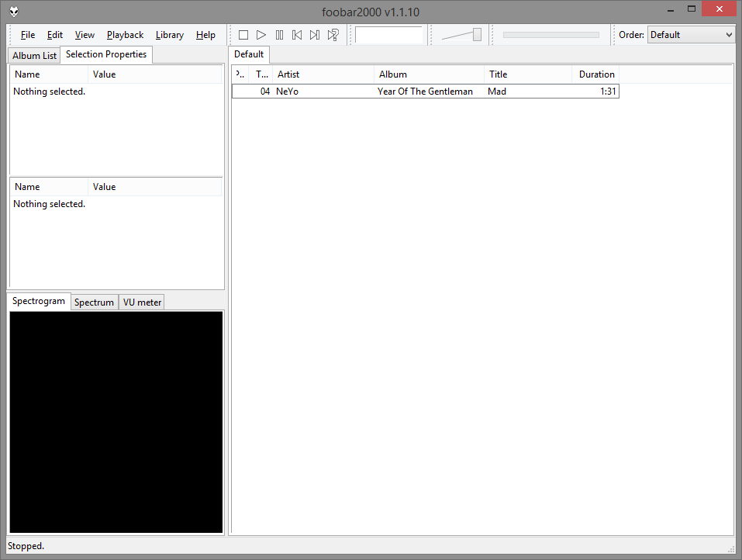This screenshot has height=560, width=742.
Task: Click the Year Of The Gentleman album cell
Action: [x=425, y=92]
